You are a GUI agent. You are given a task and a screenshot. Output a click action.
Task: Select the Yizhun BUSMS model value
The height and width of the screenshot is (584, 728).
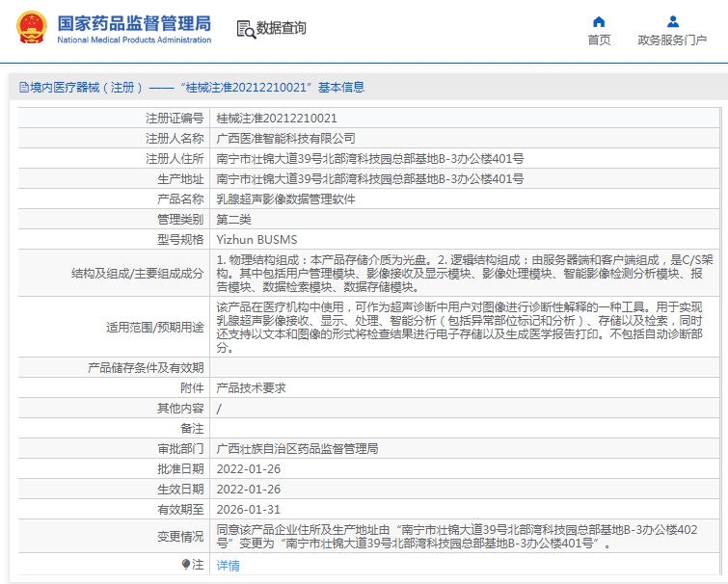tap(256, 240)
